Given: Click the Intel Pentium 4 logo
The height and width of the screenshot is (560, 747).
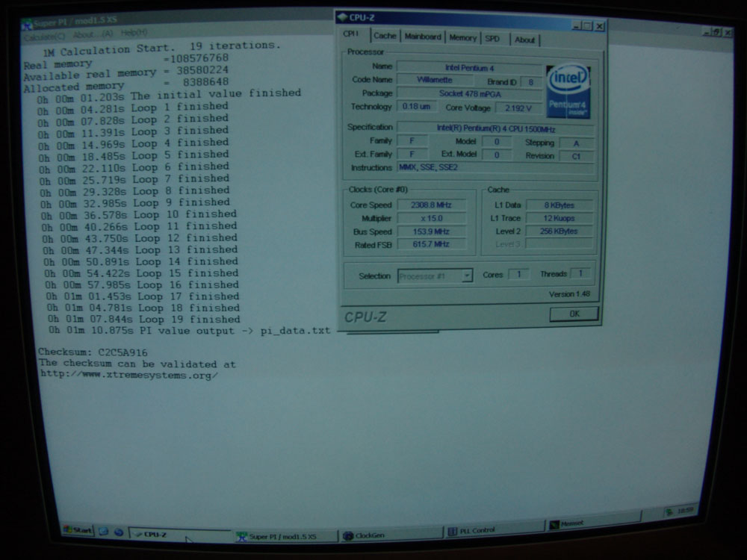Looking at the screenshot, I should 568,91.
